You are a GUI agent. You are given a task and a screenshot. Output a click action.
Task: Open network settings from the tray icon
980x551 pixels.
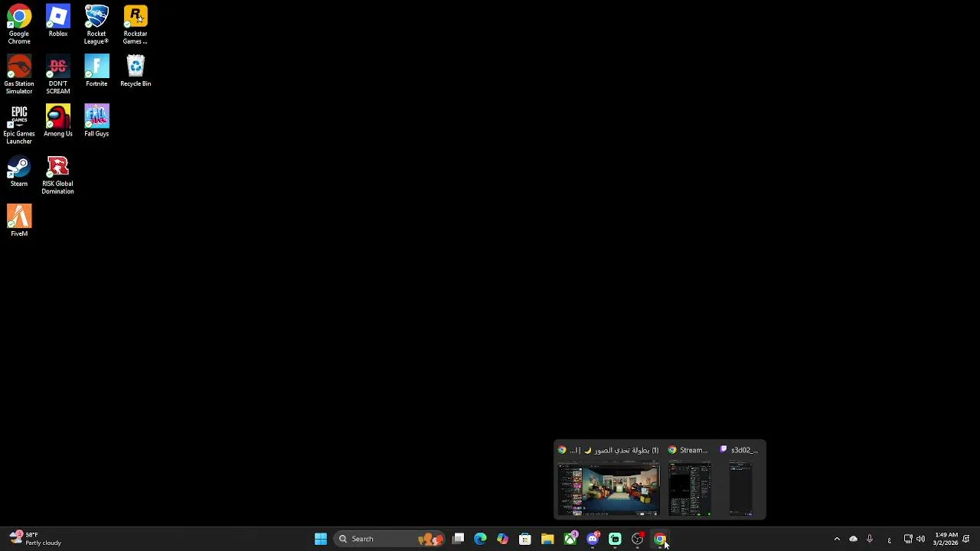(x=908, y=539)
